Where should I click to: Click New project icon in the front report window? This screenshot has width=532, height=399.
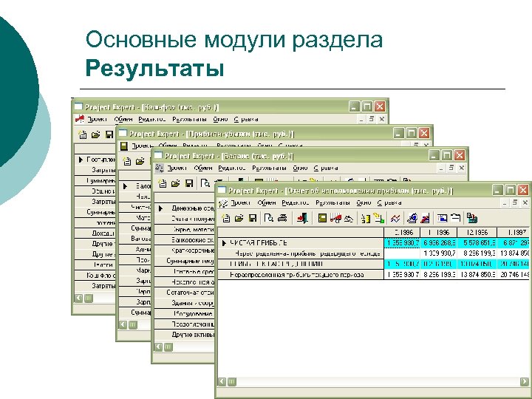point(225,218)
